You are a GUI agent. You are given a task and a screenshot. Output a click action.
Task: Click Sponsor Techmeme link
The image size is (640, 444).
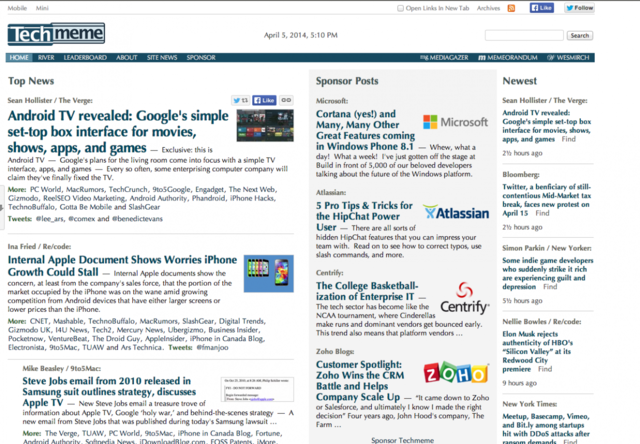402,440
